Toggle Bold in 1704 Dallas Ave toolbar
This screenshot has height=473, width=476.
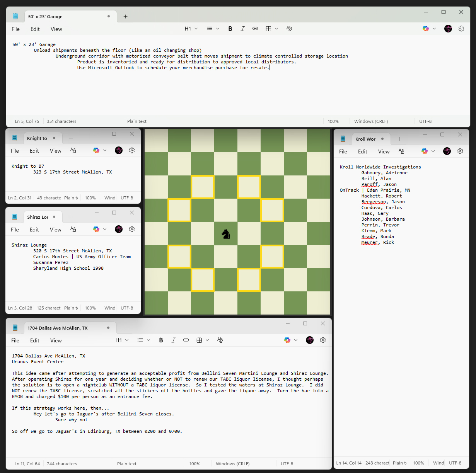(161, 340)
